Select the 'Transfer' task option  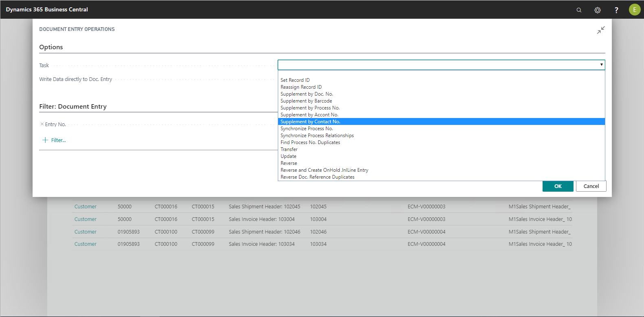(289, 149)
